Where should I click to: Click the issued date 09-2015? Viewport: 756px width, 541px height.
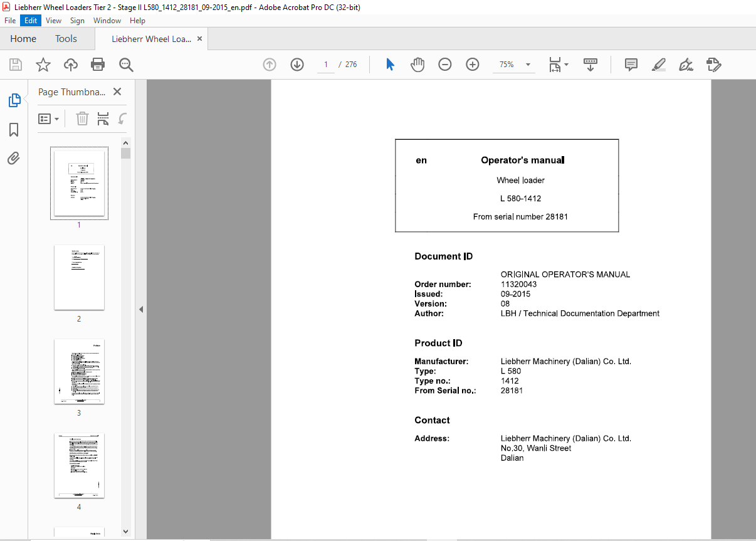coord(515,294)
